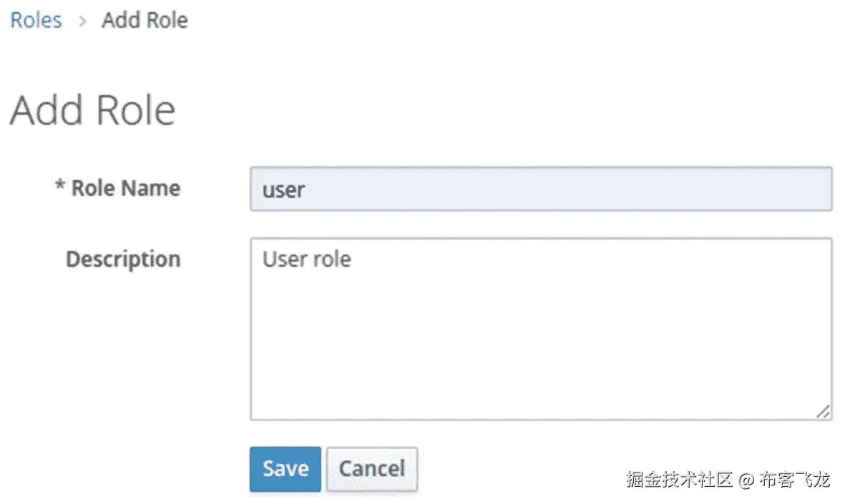Focus the Role Name input field
Image resolution: width=845 pixels, height=504 pixels.
[x=540, y=189]
